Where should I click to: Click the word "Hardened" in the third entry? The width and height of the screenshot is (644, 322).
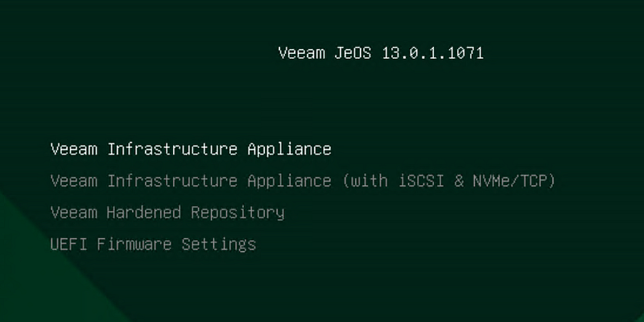[x=144, y=213]
